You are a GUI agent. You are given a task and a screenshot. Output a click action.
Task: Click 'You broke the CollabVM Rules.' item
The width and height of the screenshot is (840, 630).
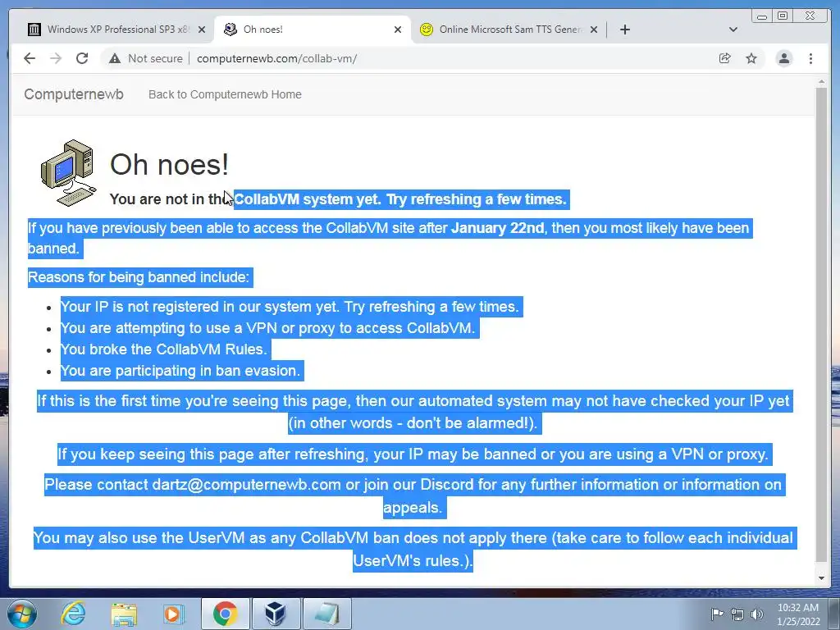164,349
